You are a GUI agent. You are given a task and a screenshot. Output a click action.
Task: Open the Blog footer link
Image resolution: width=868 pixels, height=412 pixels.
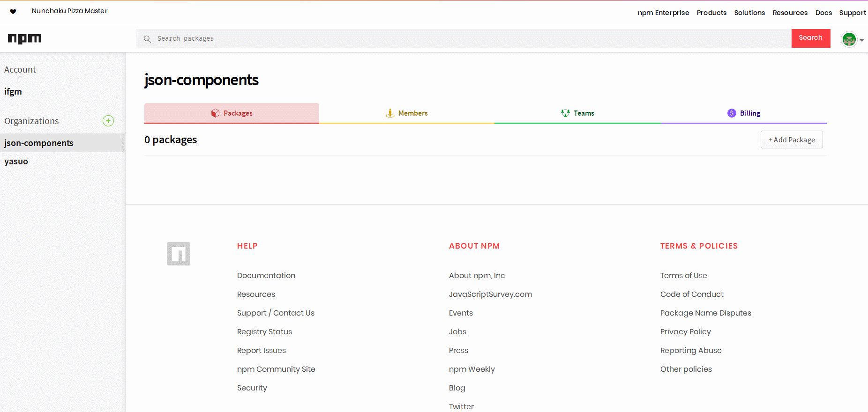click(x=457, y=388)
